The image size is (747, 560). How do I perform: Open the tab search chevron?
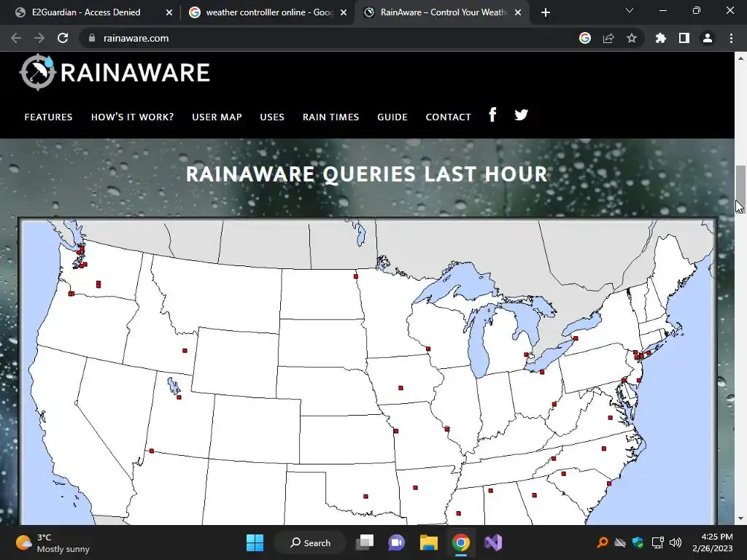(x=630, y=10)
